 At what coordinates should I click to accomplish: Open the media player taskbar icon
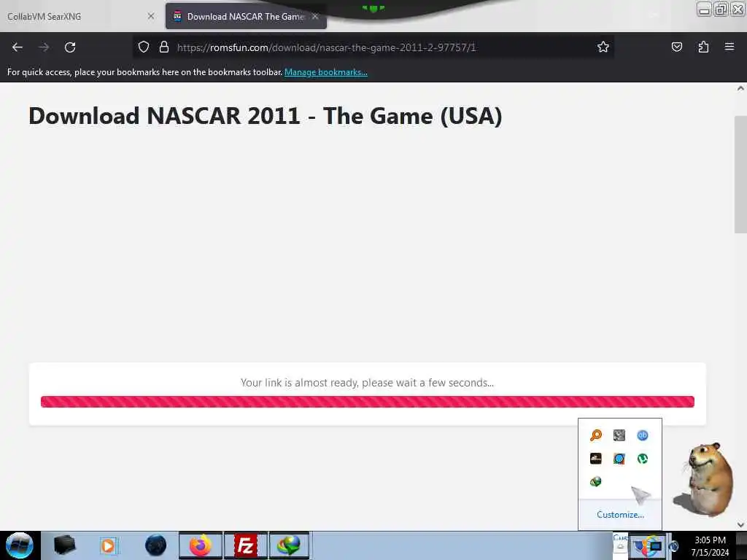tap(108, 545)
